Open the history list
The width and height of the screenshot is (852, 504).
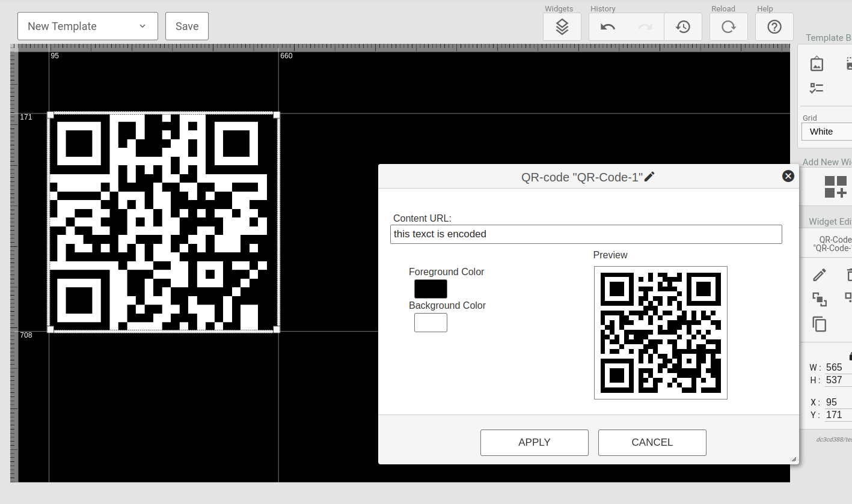pyautogui.click(x=683, y=26)
